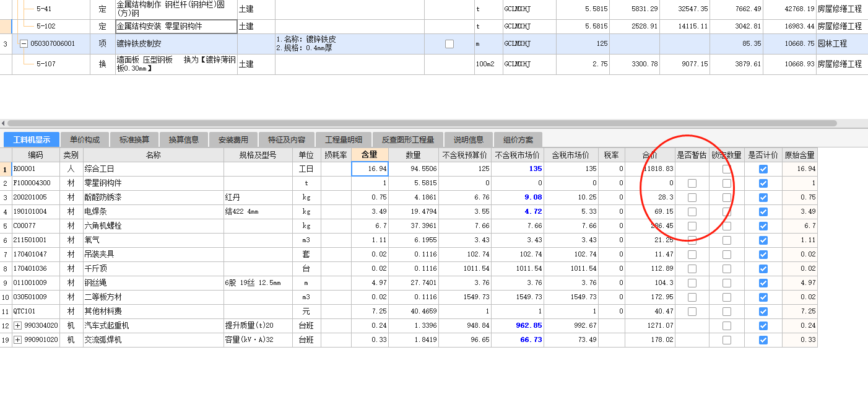Open the 单价构成 tab
Image resolution: width=868 pixels, height=394 pixels.
click(85, 139)
